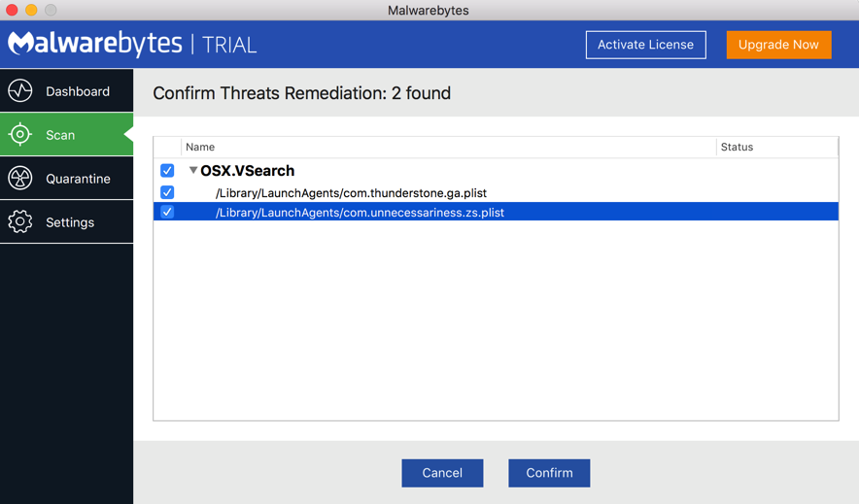The image size is (859, 504).
Task: Click the Malwarebytes logo
Action: 95,44
